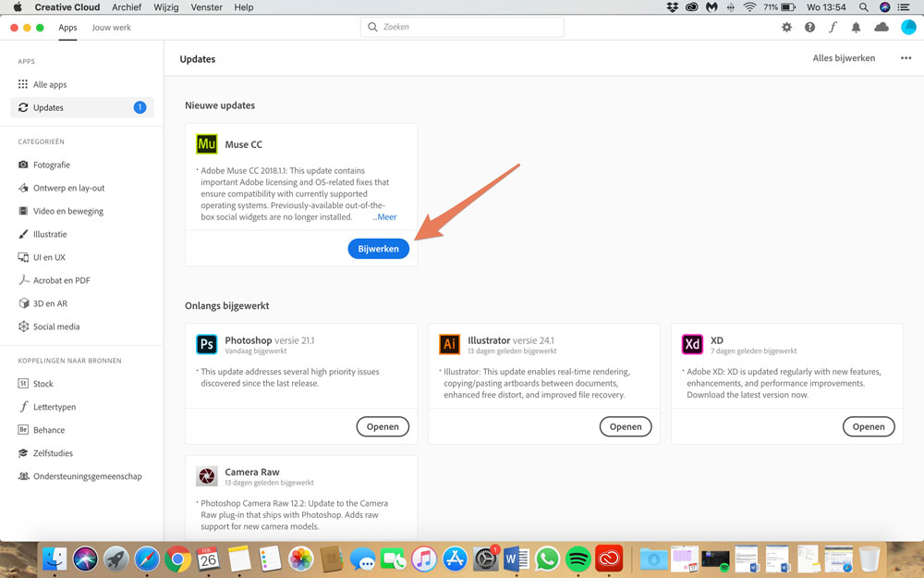Expand Muse CC description via Meer
This screenshot has height=578, width=924.
(384, 217)
